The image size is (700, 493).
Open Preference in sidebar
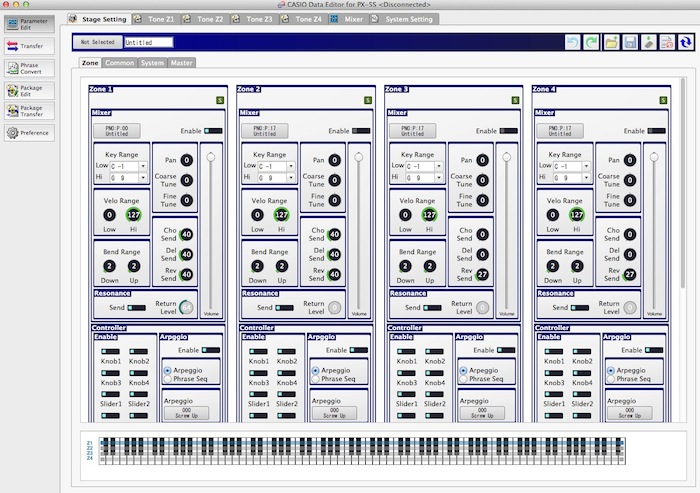coord(29,133)
